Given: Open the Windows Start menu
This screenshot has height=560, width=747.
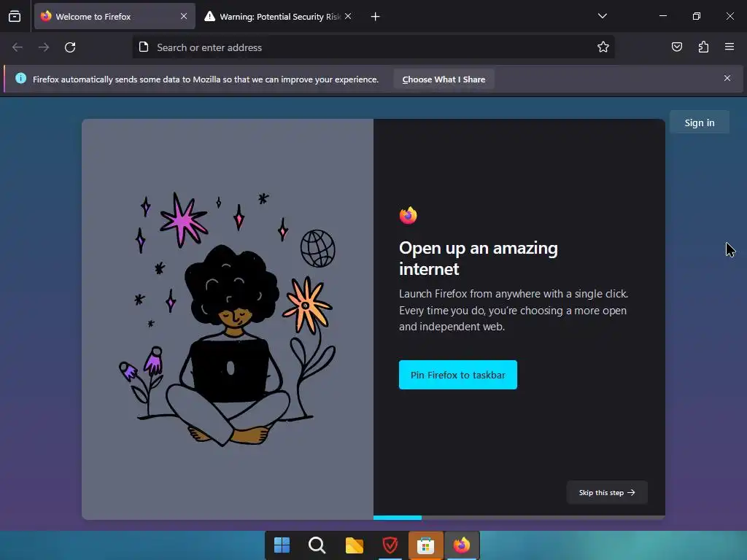Looking at the screenshot, I should (x=282, y=545).
